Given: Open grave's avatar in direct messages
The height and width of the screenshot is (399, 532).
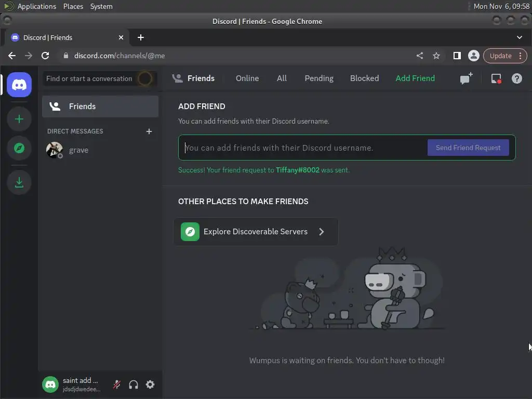Looking at the screenshot, I should [x=54, y=150].
